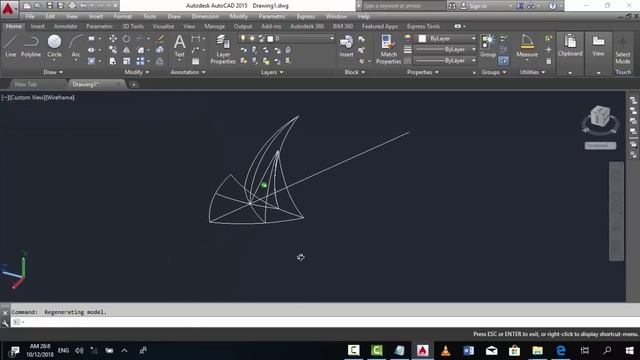The height and width of the screenshot is (360, 640).
Task: Click the Mirror tool icon
Action: click(x=127, y=50)
